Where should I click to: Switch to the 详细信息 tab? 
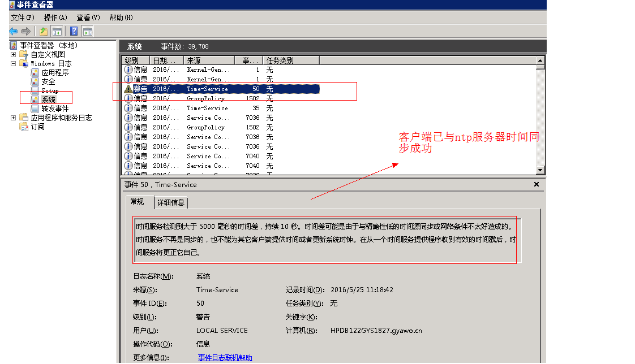pyautogui.click(x=171, y=202)
